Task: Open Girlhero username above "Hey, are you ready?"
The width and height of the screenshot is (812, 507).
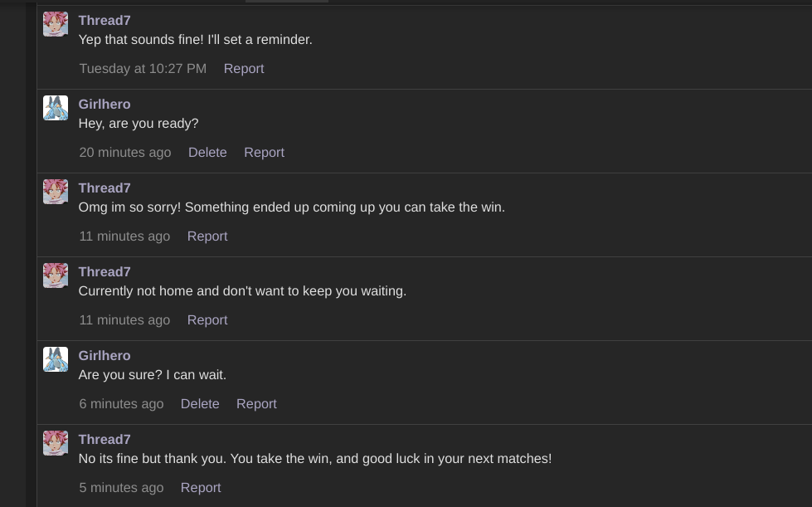Action: pyautogui.click(x=105, y=105)
